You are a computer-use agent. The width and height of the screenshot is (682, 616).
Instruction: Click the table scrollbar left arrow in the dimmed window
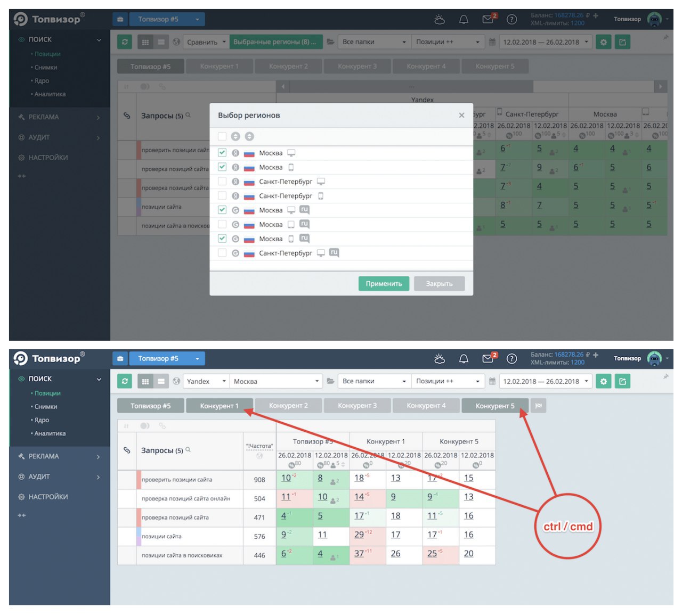[283, 86]
